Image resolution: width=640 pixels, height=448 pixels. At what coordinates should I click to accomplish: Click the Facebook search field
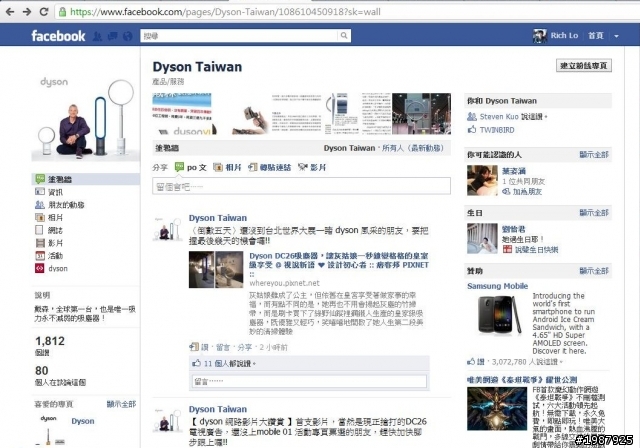(239, 36)
